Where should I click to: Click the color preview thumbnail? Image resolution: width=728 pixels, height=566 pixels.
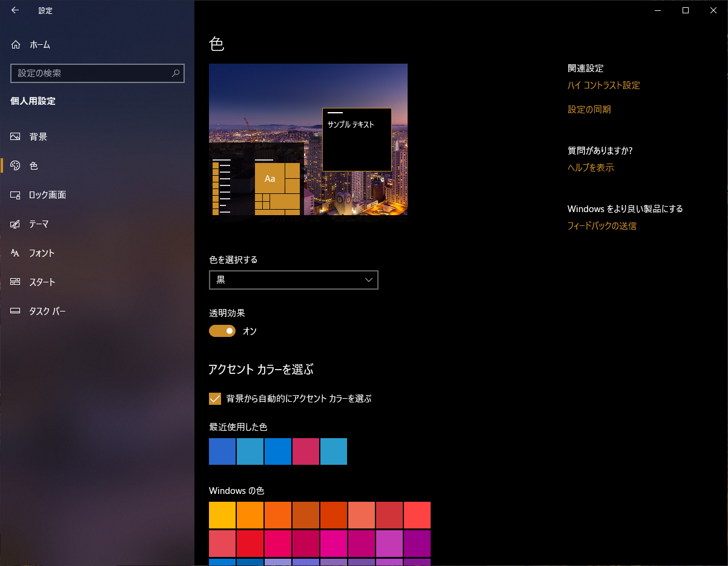pyautogui.click(x=308, y=139)
